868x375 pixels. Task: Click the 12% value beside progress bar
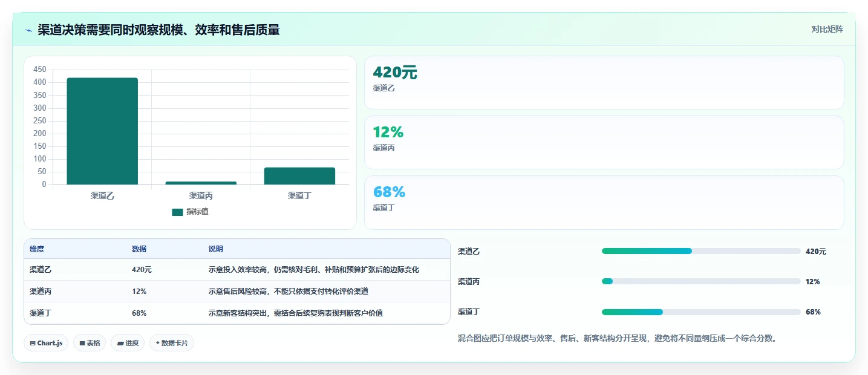click(812, 282)
